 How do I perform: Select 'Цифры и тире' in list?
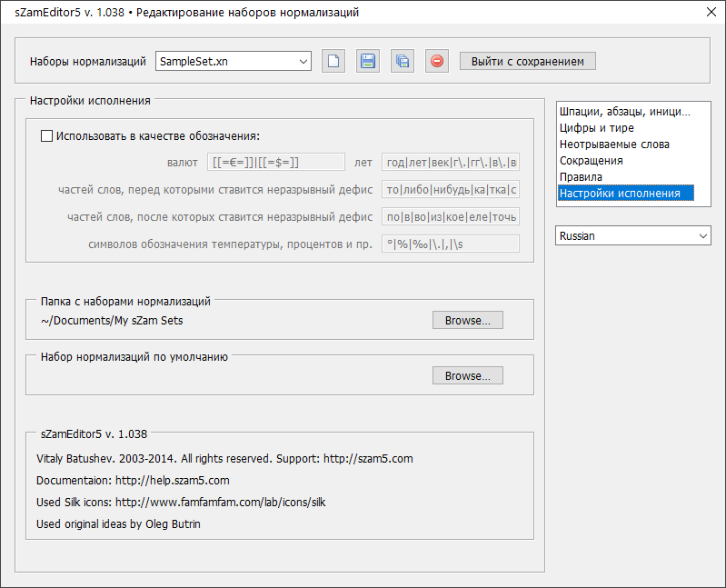(x=597, y=128)
